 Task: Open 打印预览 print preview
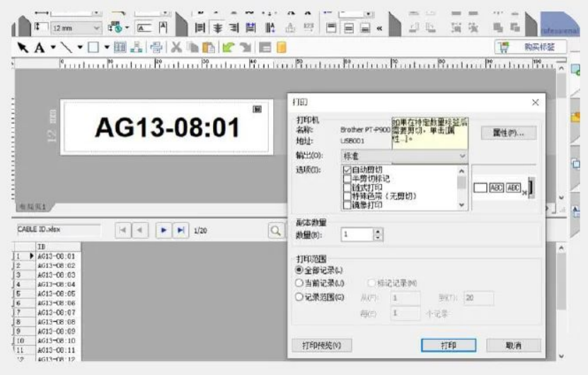tap(322, 345)
